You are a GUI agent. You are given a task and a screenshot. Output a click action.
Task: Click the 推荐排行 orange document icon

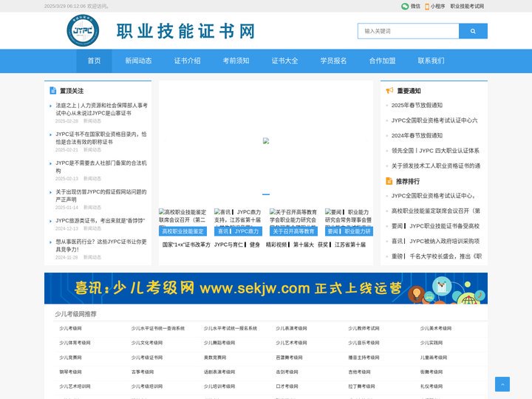click(x=389, y=181)
